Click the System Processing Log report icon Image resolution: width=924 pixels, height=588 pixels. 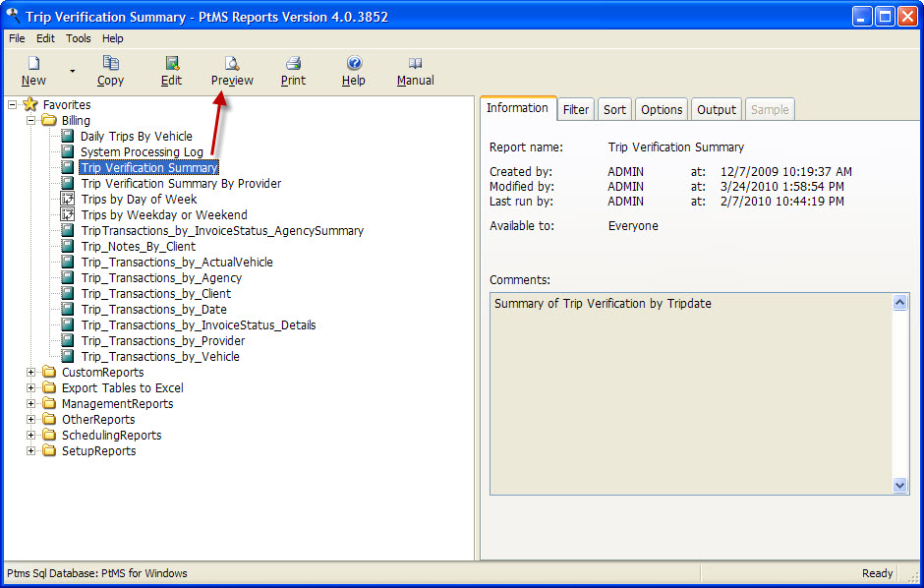68,152
